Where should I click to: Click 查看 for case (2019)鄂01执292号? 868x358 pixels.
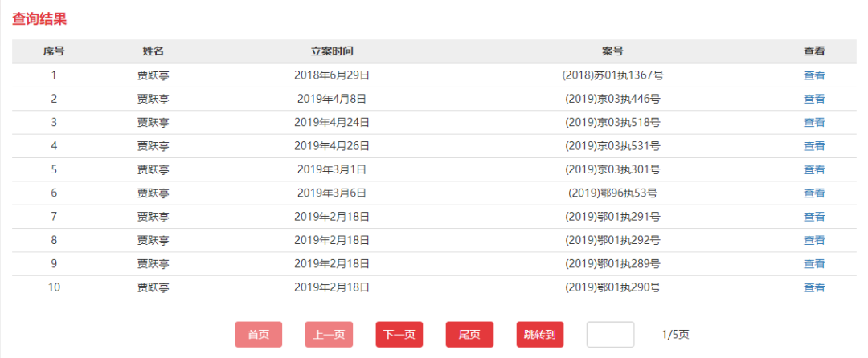[x=814, y=240]
